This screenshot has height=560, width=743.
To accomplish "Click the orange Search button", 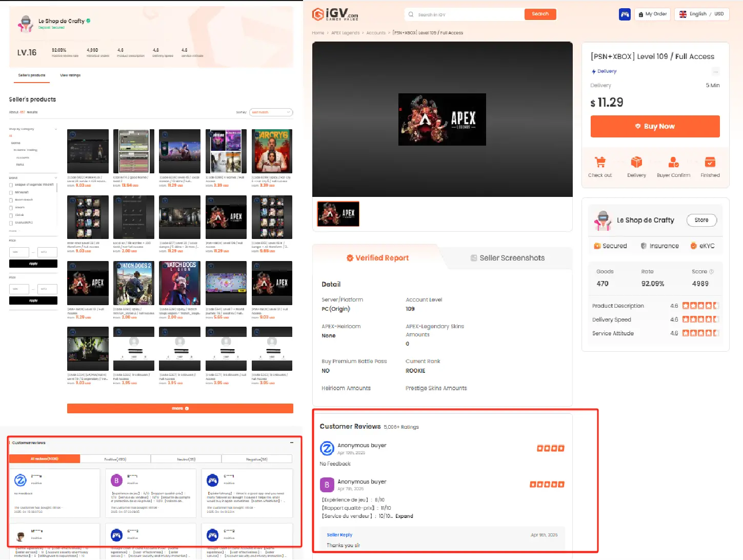I will tap(540, 14).
